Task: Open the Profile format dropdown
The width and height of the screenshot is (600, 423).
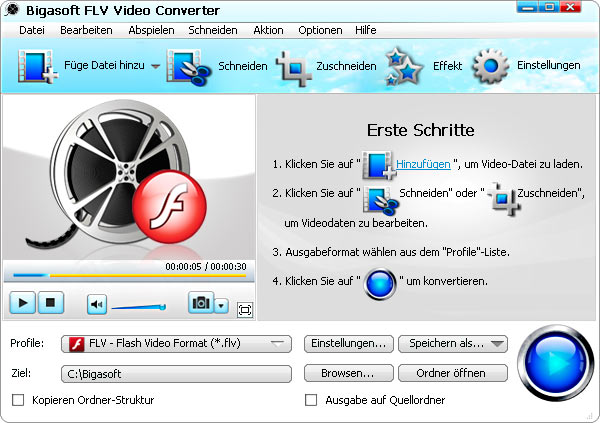Action: pyautogui.click(x=176, y=344)
